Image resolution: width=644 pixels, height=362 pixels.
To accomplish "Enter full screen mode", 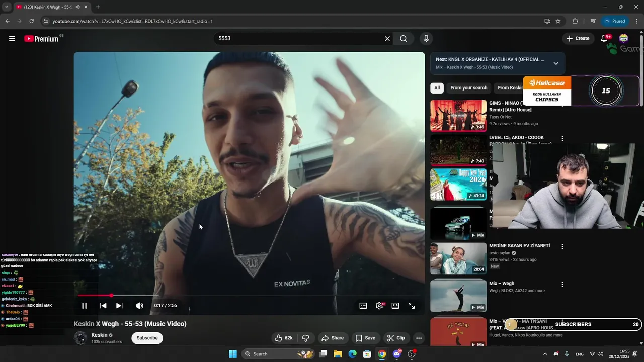I will point(412,306).
